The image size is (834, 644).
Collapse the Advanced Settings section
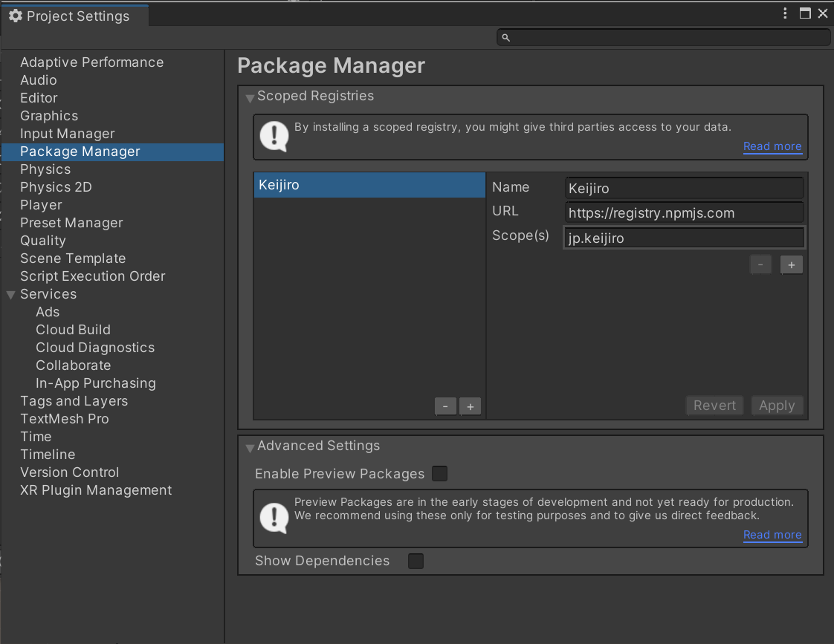250,447
